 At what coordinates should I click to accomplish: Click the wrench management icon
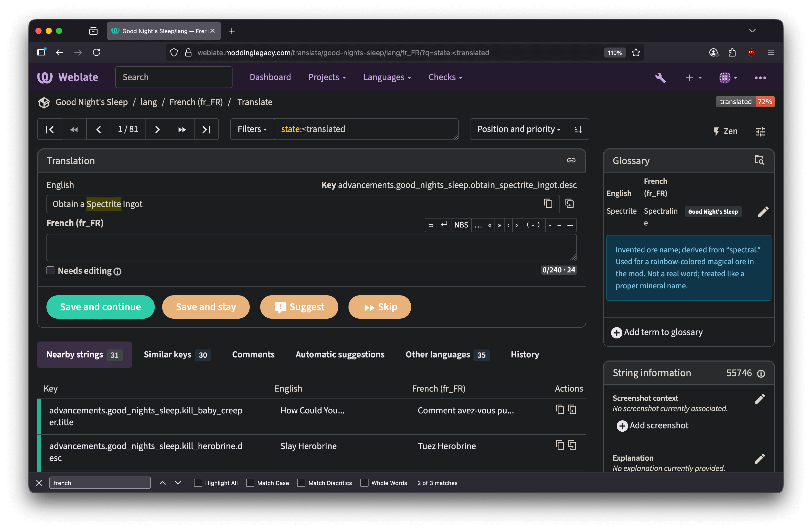tap(660, 78)
